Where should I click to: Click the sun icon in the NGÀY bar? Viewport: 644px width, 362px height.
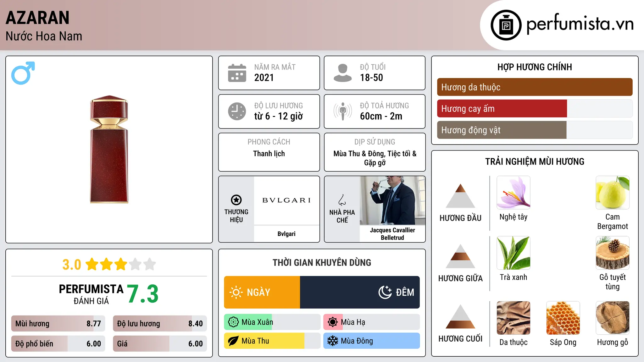click(236, 292)
